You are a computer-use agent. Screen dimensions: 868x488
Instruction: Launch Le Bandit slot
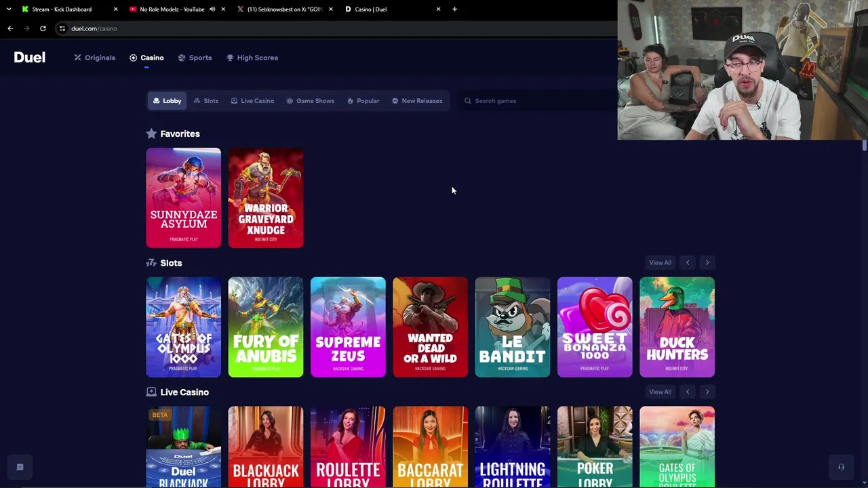coord(513,327)
